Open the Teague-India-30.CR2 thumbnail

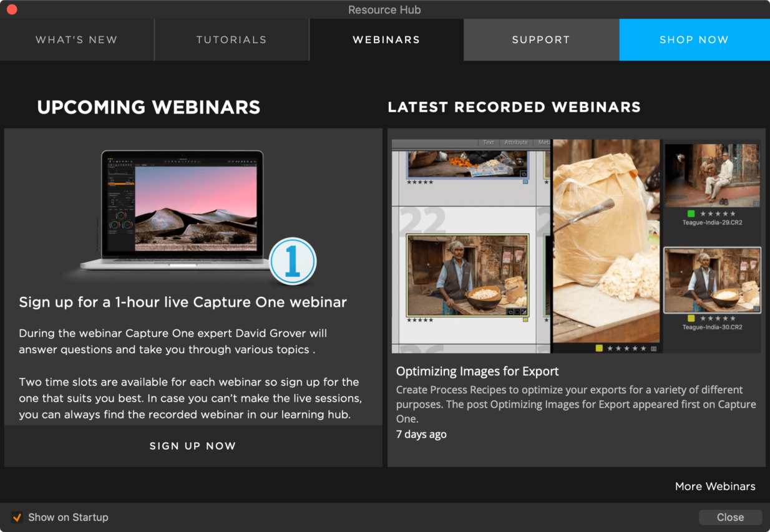[x=712, y=279]
